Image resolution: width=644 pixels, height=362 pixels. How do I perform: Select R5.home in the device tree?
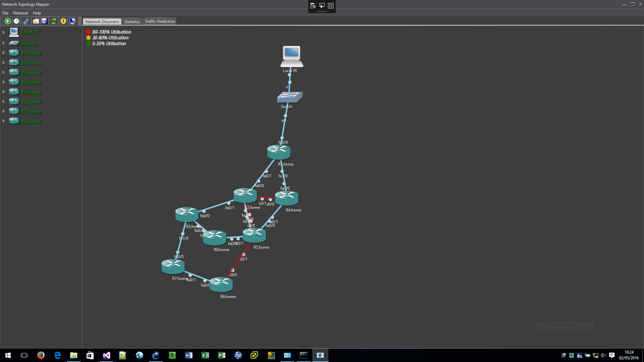tap(31, 82)
